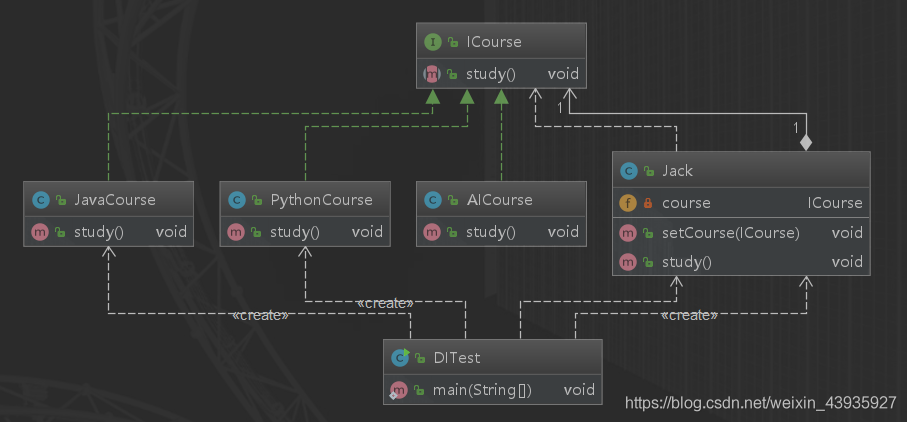Click the abstract method icon in ICourse

click(x=433, y=73)
